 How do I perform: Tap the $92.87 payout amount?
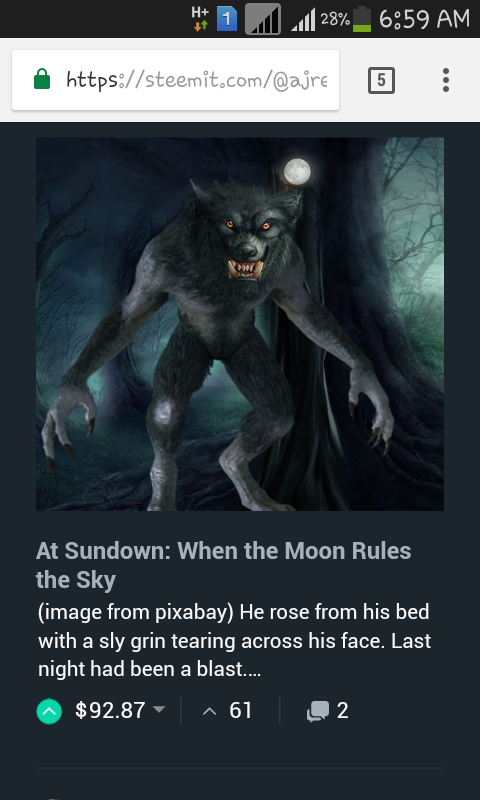[x=110, y=710]
